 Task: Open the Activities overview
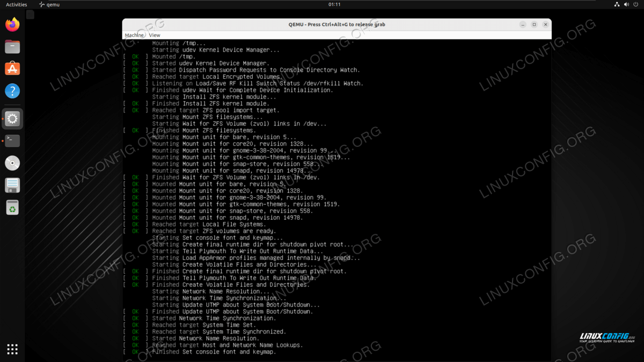pyautogui.click(x=16, y=4)
